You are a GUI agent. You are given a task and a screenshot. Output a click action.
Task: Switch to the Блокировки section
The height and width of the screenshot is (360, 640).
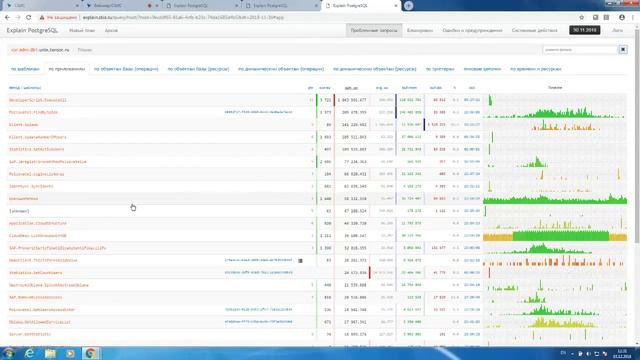click(x=420, y=31)
